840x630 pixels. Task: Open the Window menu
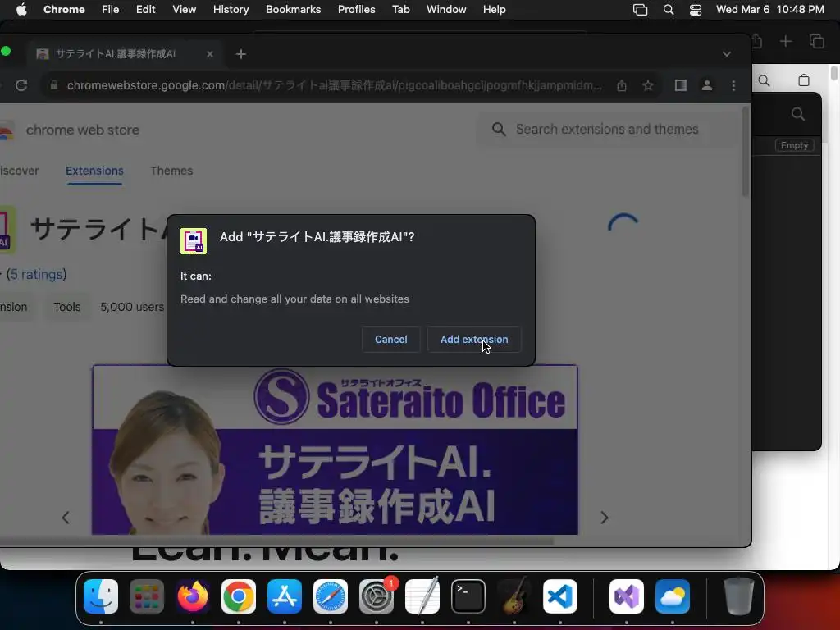coord(446,9)
